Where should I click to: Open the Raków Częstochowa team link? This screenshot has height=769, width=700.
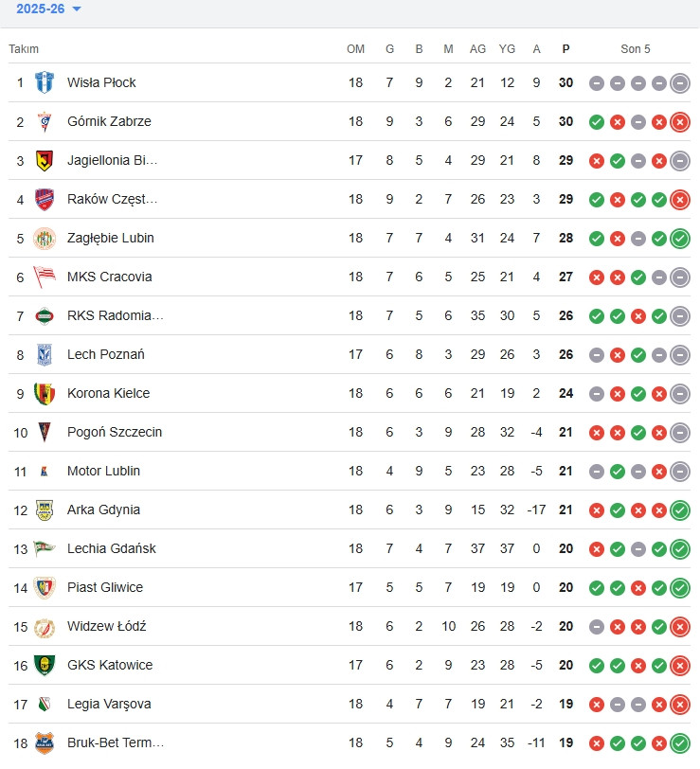[x=113, y=199]
